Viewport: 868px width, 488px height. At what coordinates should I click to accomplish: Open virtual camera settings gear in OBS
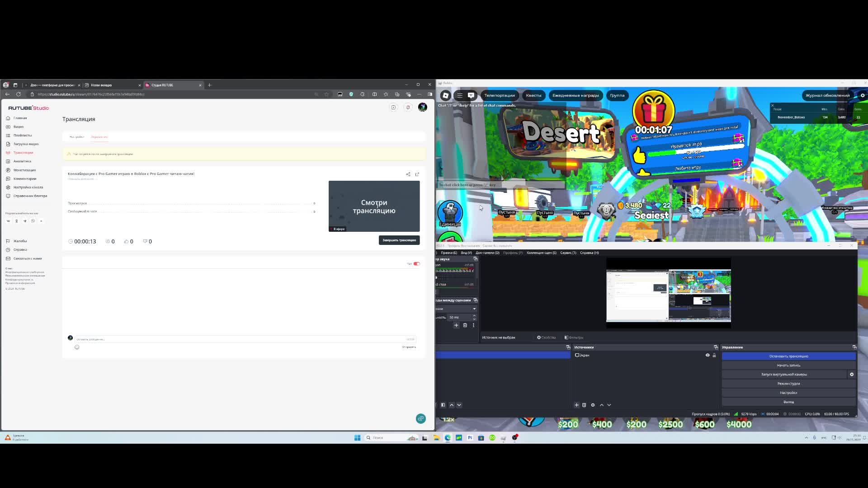click(x=852, y=374)
